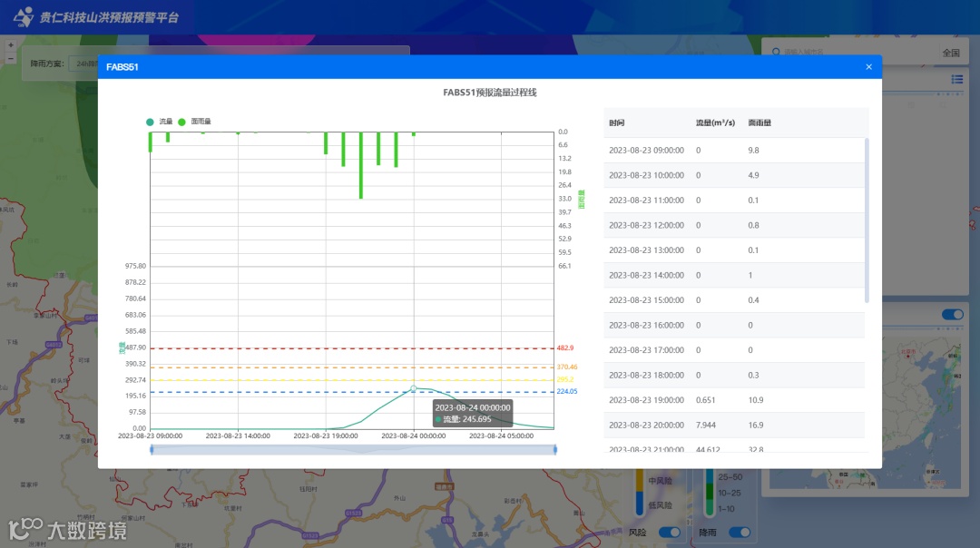The width and height of the screenshot is (980, 548).
Task: Select row 2023-08-23 20:00:00
Action: click(734, 425)
